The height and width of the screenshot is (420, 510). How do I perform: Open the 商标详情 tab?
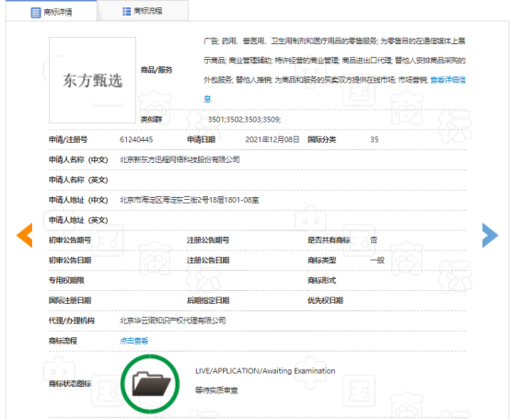(x=52, y=12)
